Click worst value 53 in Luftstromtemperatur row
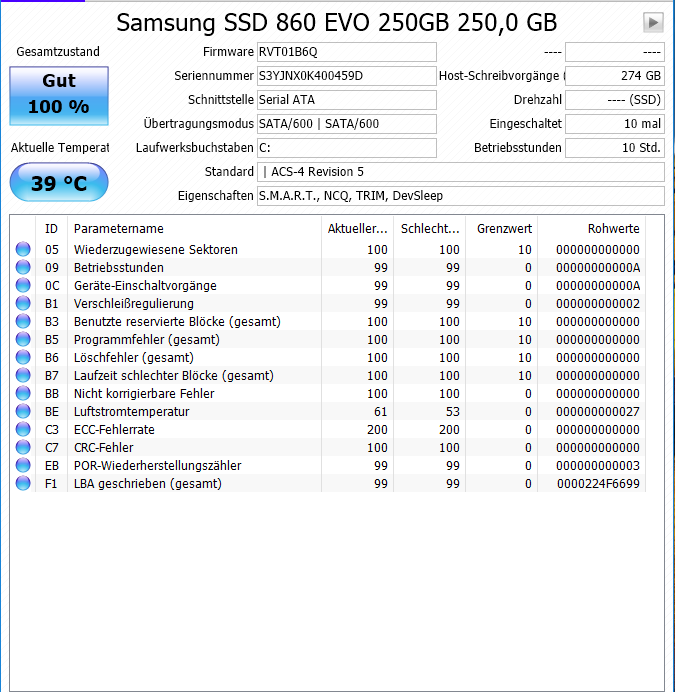 coord(453,411)
